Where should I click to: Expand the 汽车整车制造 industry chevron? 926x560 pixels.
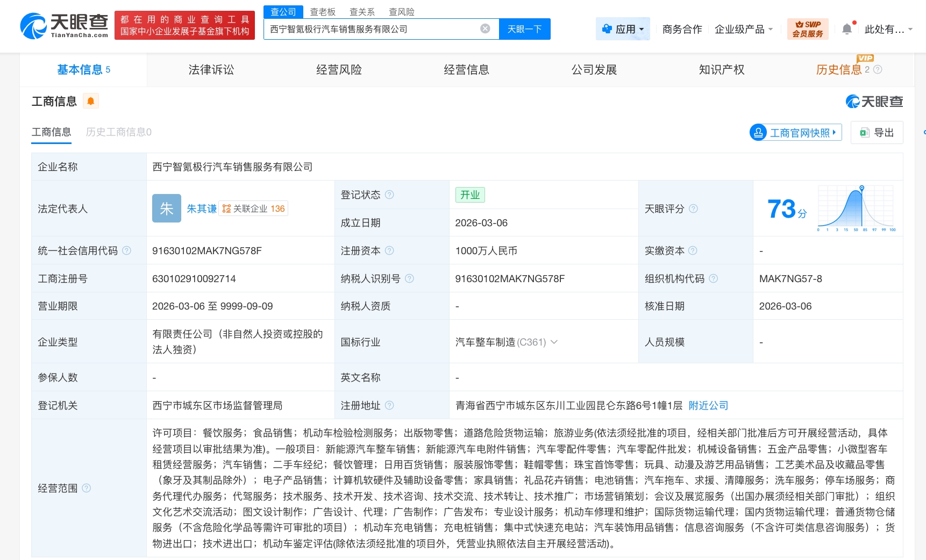[x=554, y=342]
